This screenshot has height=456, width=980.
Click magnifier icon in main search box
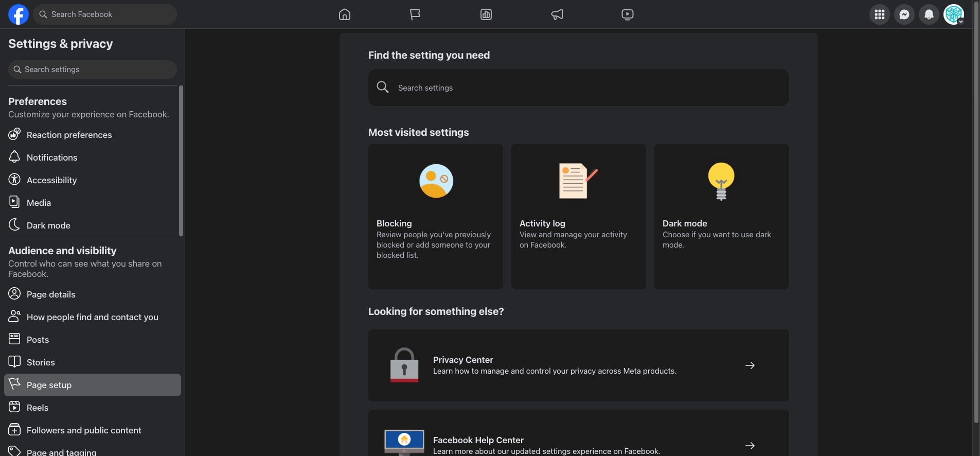click(x=382, y=87)
